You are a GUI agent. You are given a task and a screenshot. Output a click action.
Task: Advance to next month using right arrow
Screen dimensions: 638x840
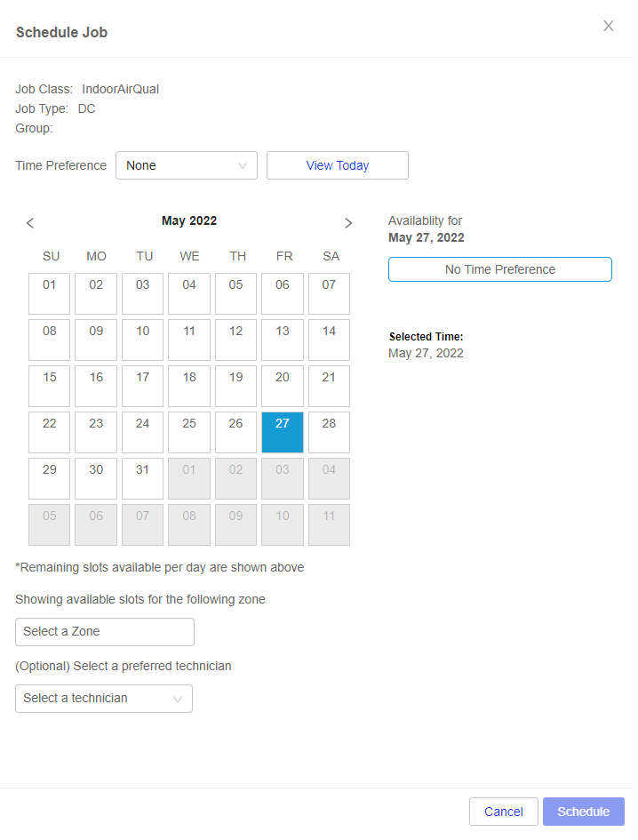tap(348, 223)
